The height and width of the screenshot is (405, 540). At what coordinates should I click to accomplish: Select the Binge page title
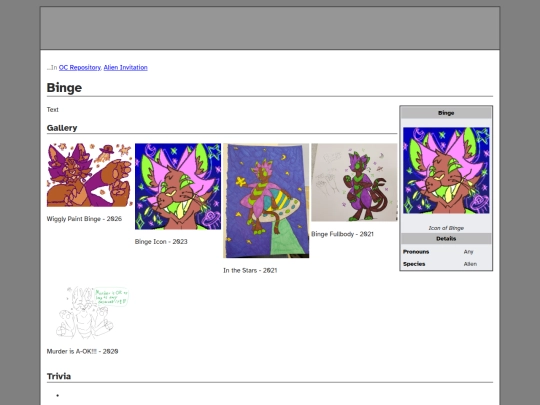pyautogui.click(x=64, y=87)
